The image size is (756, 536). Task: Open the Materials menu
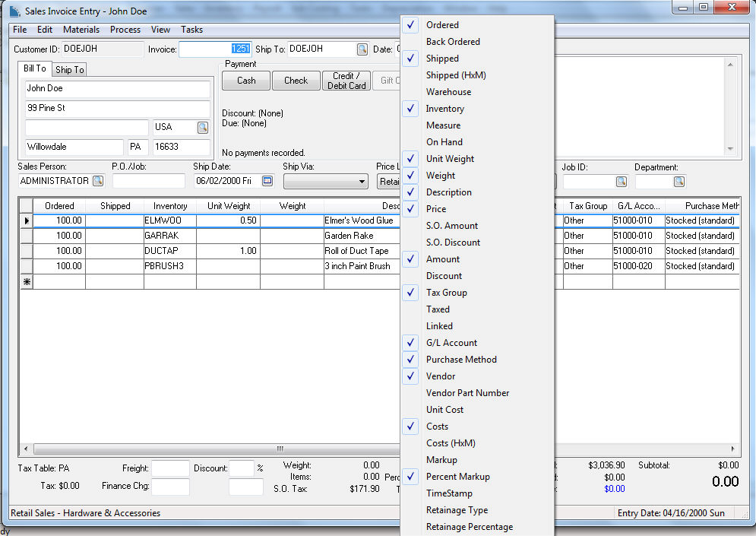coord(81,30)
